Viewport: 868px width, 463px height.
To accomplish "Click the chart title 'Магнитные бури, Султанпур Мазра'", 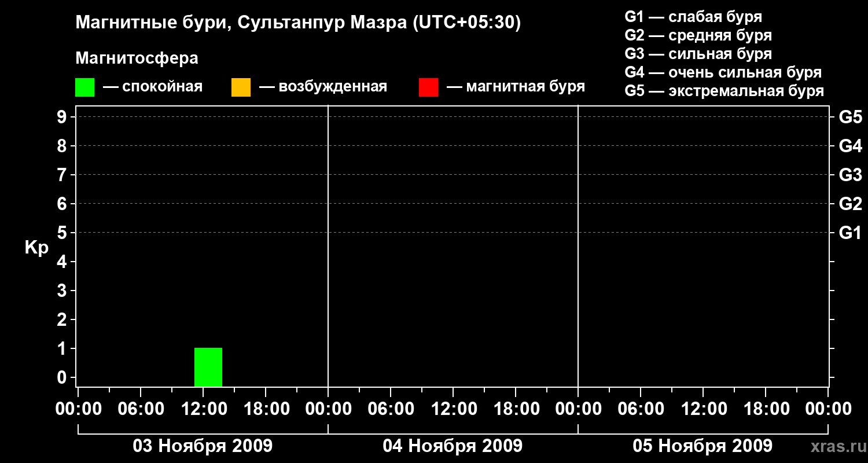I will pos(241,23).
